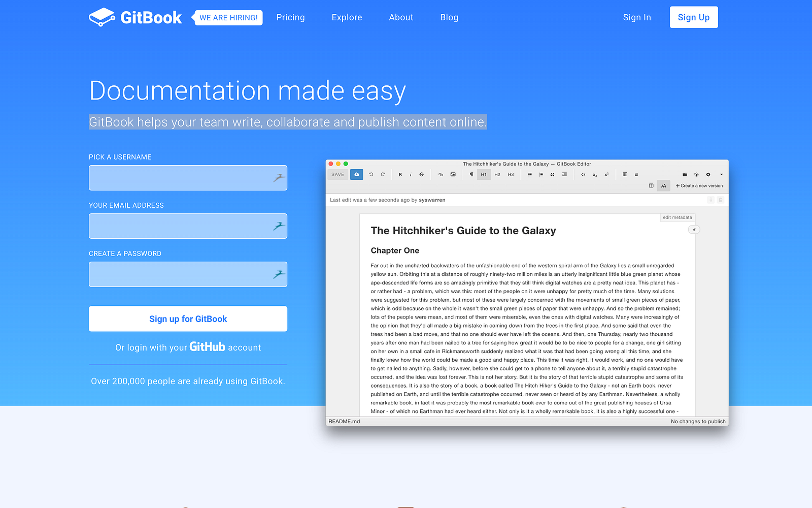This screenshot has height=508, width=812.
Task: Click the Sign Up button in the header
Action: [694, 17]
